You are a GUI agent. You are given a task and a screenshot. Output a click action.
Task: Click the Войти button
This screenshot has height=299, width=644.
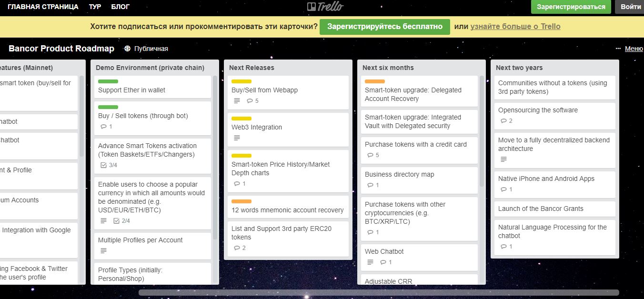[630, 7]
